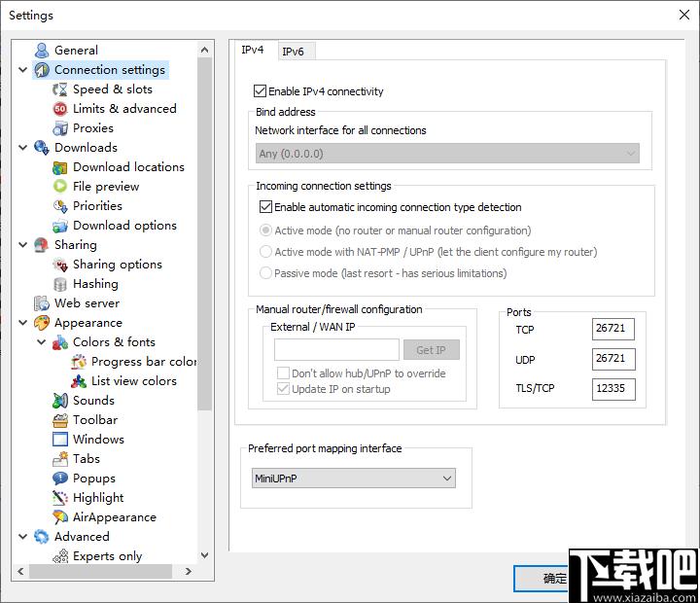
Task: Toggle automatic incoming connection type detection
Action: (x=265, y=207)
